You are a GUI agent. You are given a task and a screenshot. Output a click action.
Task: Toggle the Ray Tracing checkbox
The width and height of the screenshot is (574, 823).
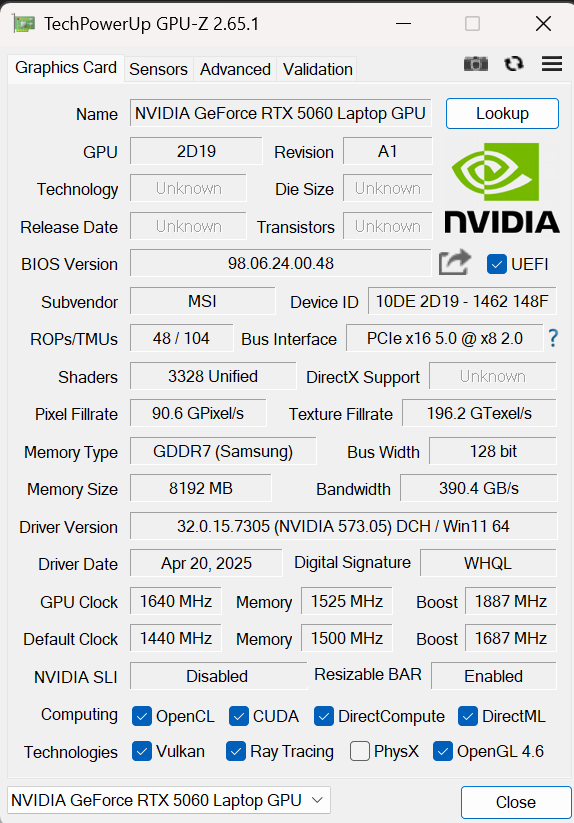pyautogui.click(x=236, y=751)
